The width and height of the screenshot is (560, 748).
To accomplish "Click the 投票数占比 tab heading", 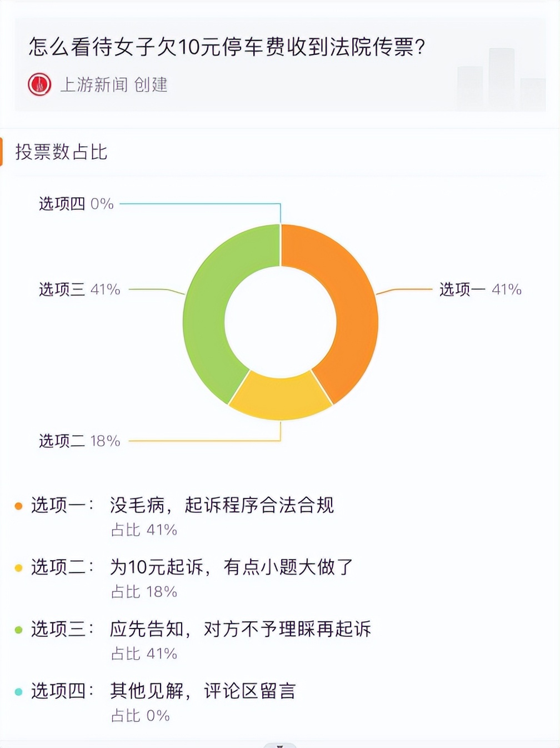I will pos(62,153).
